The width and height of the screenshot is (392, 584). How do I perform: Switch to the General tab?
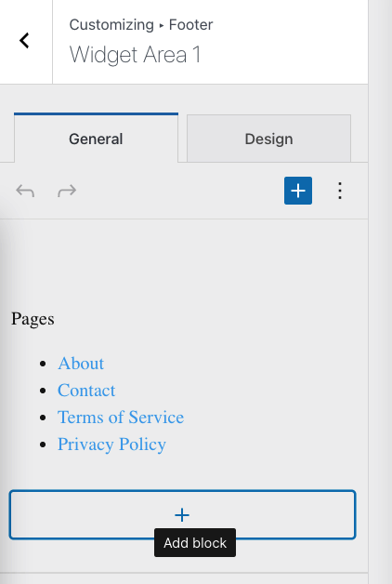[x=96, y=139]
